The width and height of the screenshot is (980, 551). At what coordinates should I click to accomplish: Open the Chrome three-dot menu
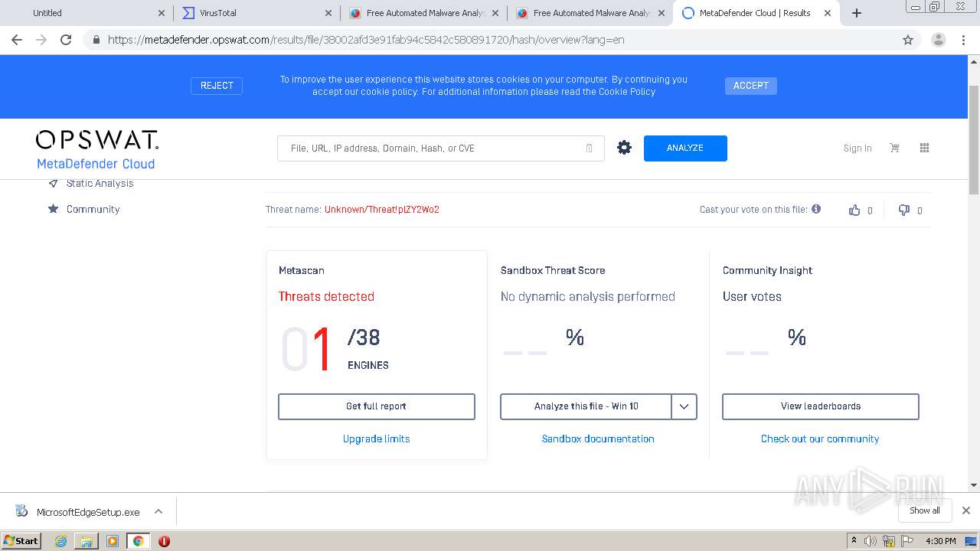tap(964, 40)
